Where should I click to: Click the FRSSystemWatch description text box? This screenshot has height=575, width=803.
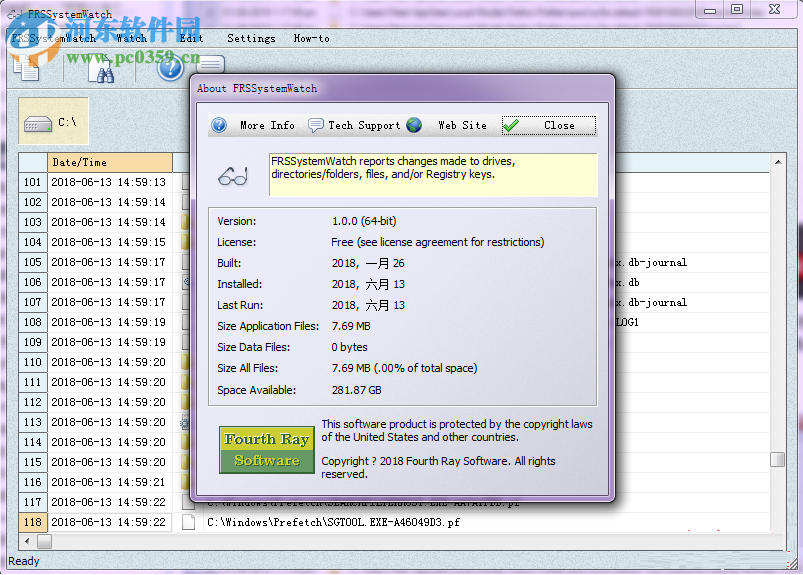point(433,175)
